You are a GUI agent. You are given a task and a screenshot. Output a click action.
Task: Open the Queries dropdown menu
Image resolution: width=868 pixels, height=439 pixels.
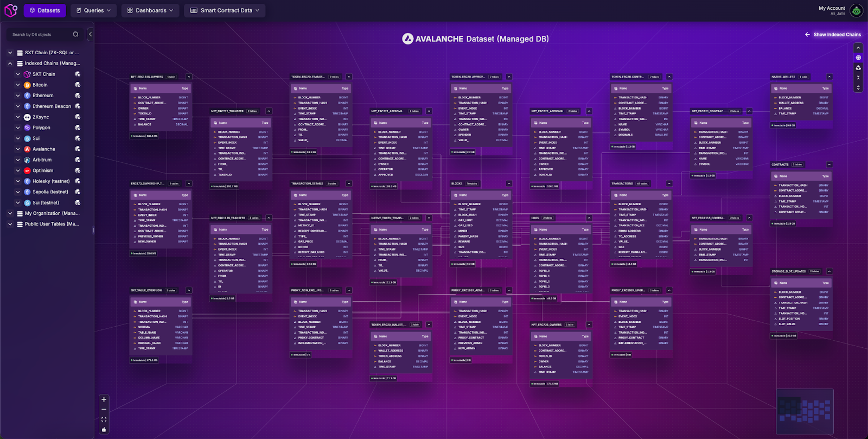93,10
